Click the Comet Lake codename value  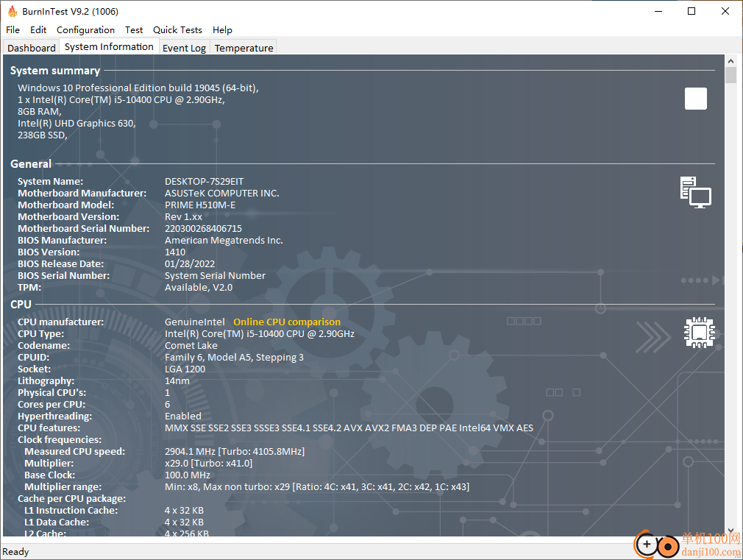coord(191,346)
